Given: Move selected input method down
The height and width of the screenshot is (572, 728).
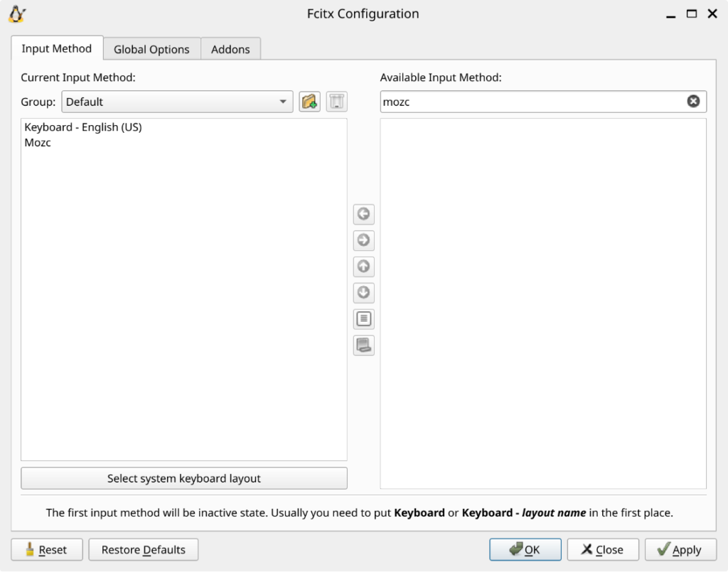Looking at the screenshot, I should point(363,293).
